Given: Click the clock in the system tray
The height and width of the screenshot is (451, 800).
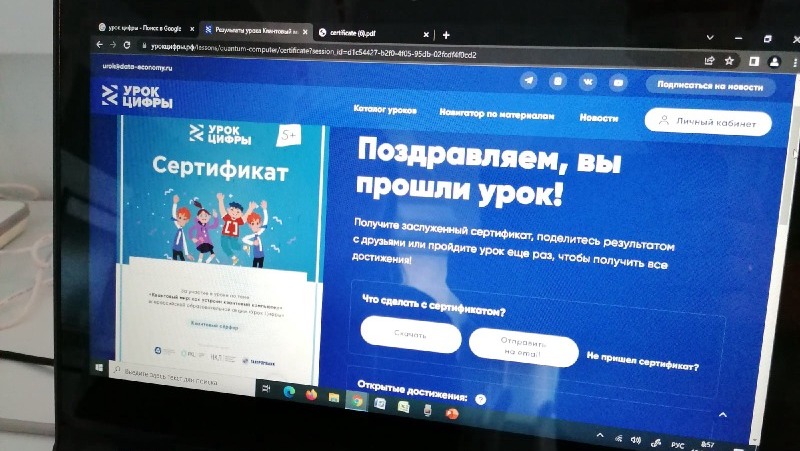Looking at the screenshot, I should click(707, 445).
